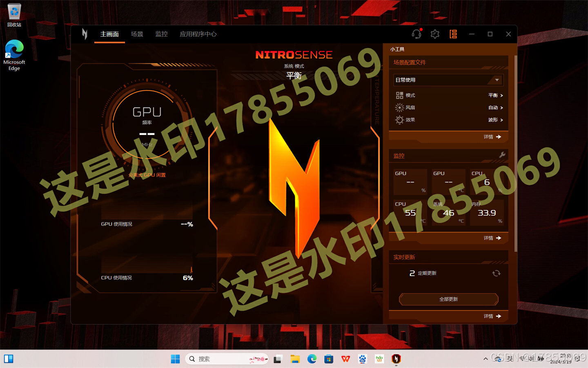
Task: Click the CPU 使用情况 label
Action: (x=116, y=278)
